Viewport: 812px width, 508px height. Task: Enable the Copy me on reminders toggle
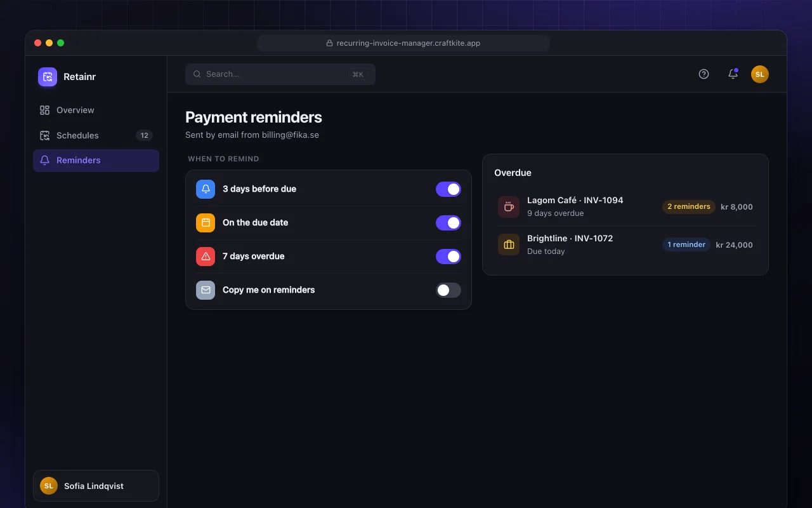click(x=449, y=290)
